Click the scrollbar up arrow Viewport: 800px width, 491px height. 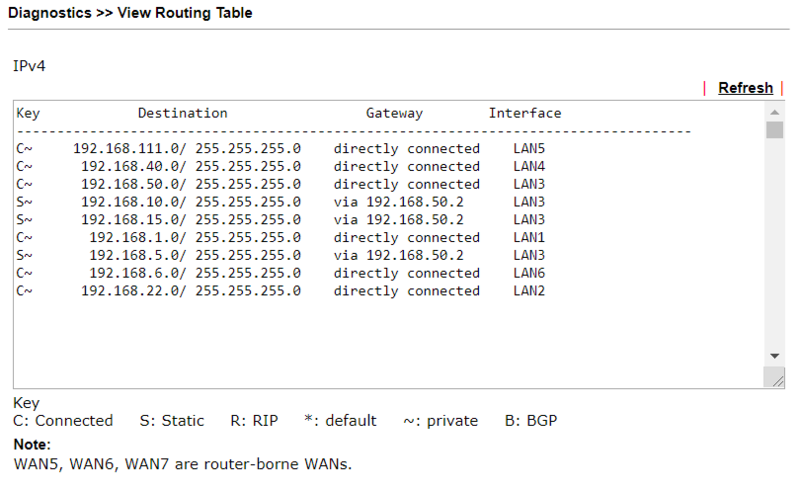[774, 112]
